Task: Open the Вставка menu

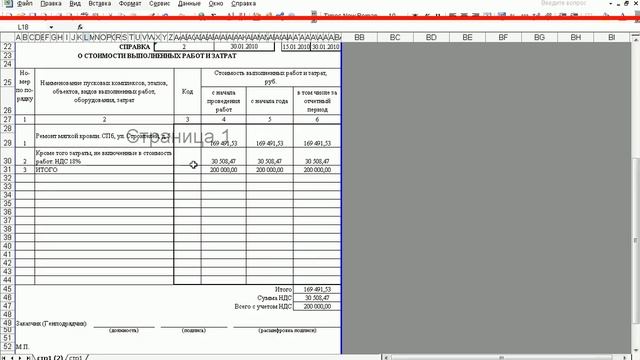Action: click(x=100, y=3)
